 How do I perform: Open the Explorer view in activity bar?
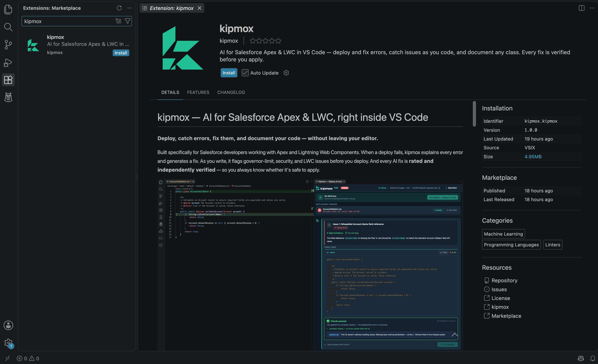click(x=8, y=9)
